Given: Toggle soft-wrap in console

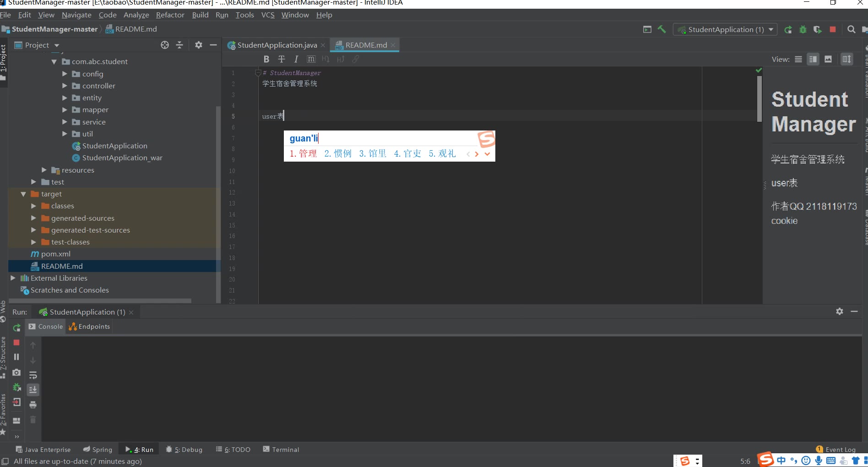Looking at the screenshot, I should [x=33, y=375].
